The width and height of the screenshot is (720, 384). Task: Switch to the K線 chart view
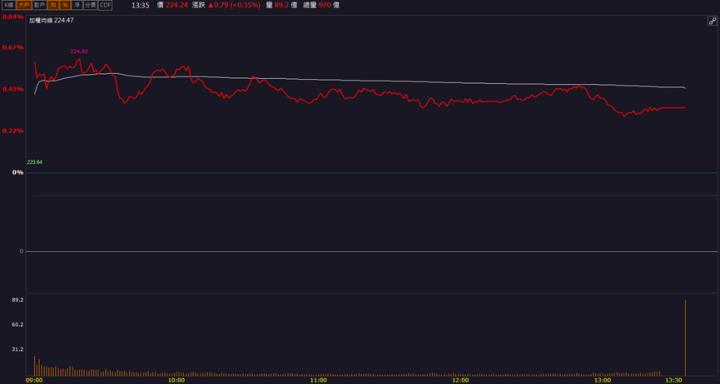(x=9, y=5)
